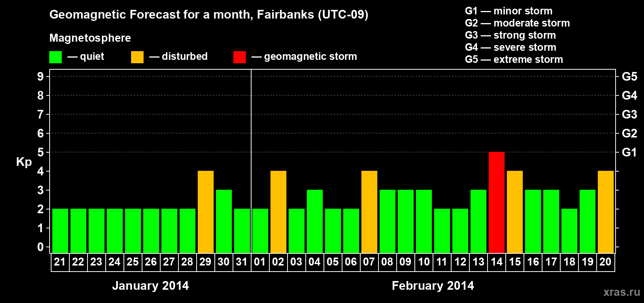Click the date label 25
The width and height of the screenshot is (644, 303).
pos(133,262)
